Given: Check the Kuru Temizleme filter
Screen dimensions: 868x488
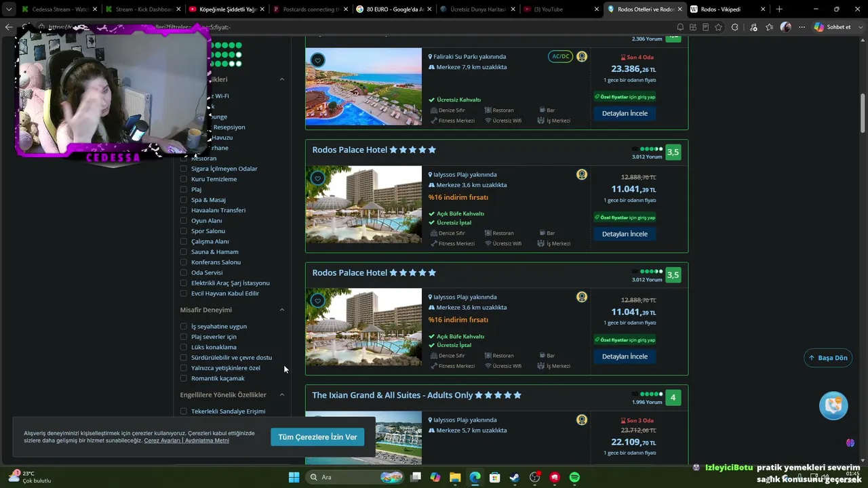Looking at the screenshot, I should [184, 179].
